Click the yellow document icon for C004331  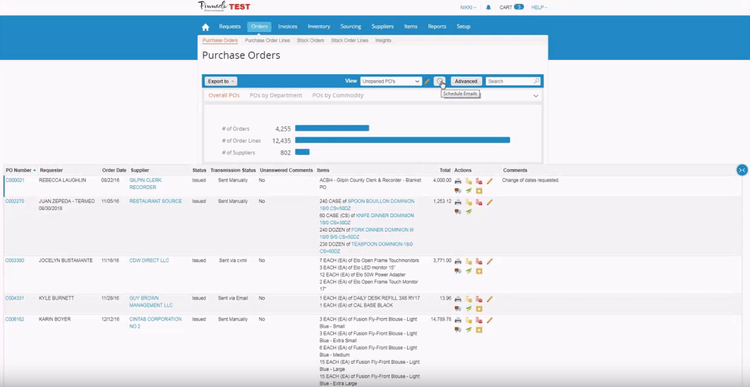point(469,299)
